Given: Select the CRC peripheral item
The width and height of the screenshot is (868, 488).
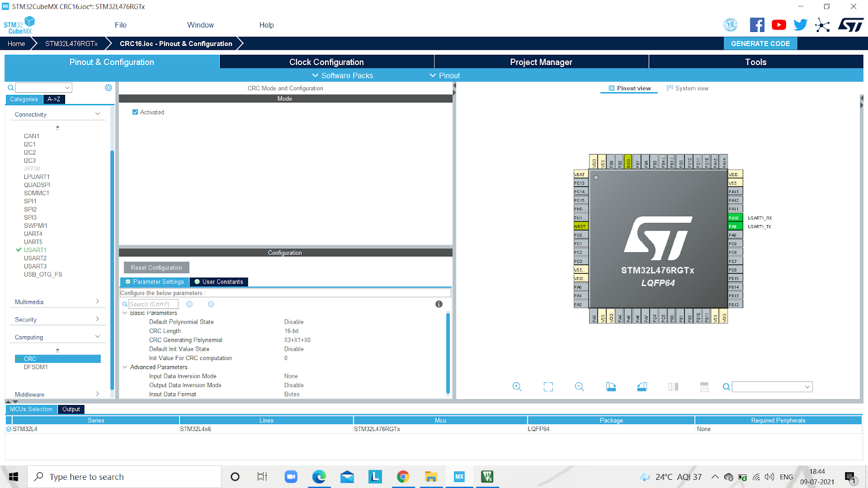Looking at the screenshot, I should coord(58,359).
